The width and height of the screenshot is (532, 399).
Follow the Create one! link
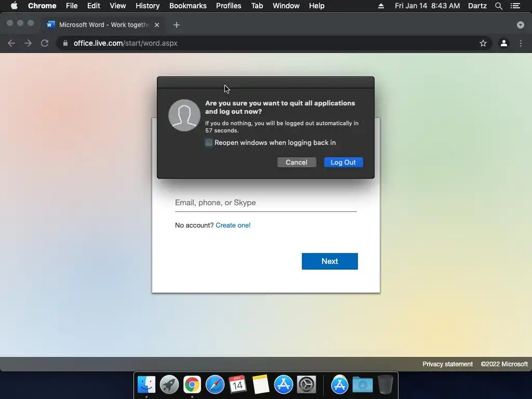[233, 225]
